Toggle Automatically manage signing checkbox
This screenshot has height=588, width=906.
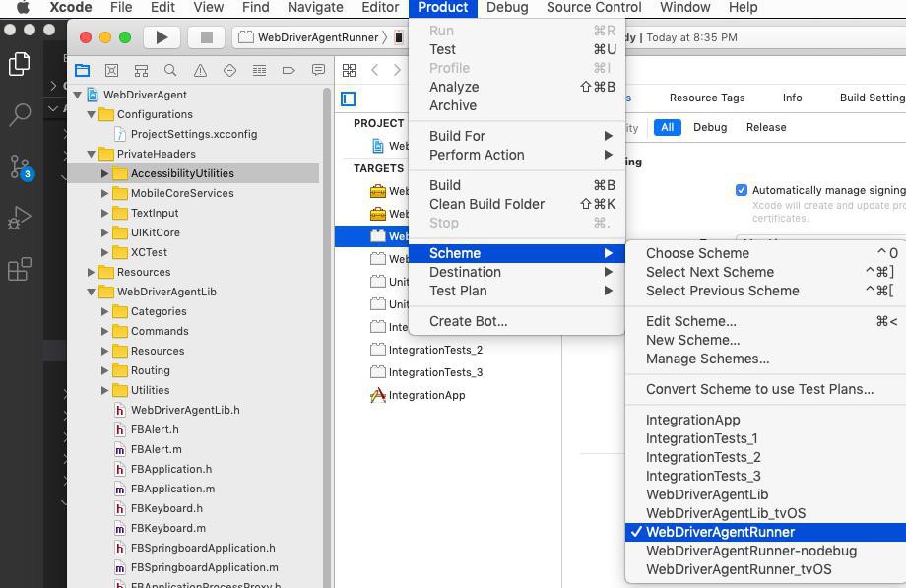point(742,190)
